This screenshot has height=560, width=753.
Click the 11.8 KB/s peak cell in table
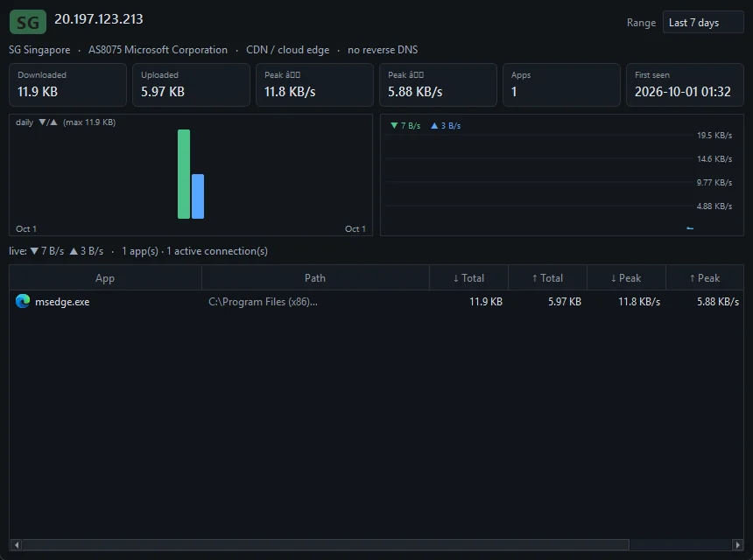tap(639, 302)
